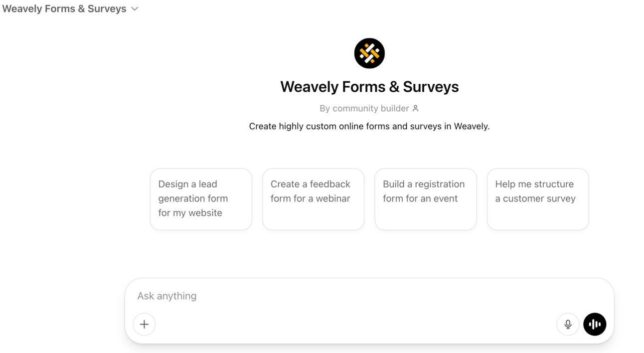Pick "Build a registration form for an event"

[425, 199]
